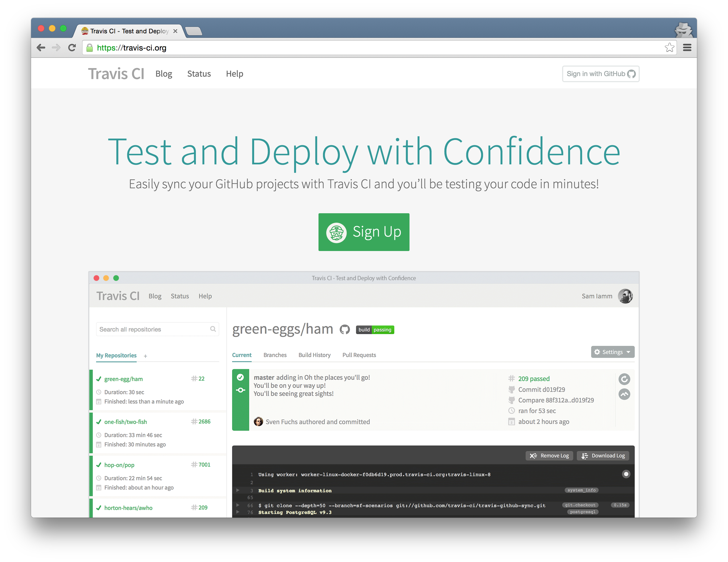
Task: Open the Chrome hamburger menu
Action: pyautogui.click(x=687, y=48)
